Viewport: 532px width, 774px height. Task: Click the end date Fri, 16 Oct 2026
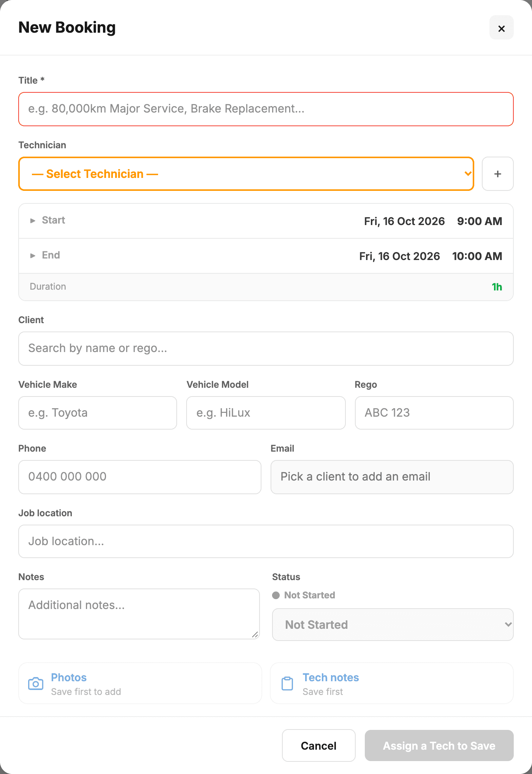click(x=399, y=256)
